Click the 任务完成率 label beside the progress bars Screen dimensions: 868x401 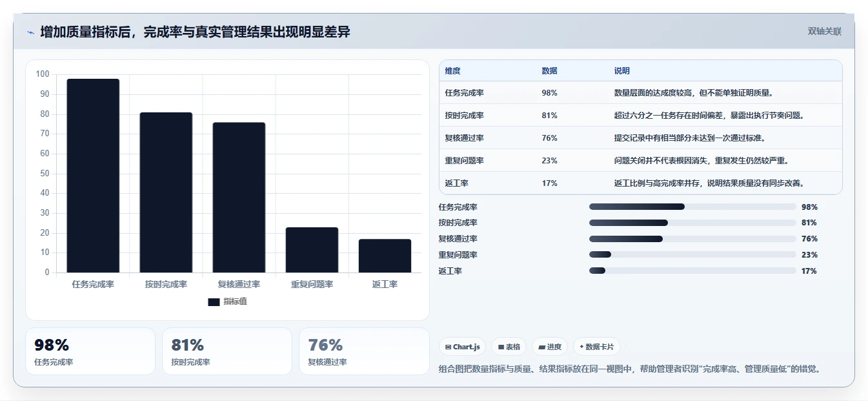(458, 207)
